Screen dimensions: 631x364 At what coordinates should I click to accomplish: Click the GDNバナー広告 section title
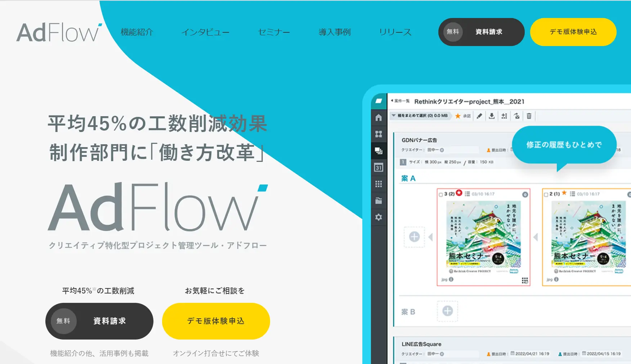(419, 140)
